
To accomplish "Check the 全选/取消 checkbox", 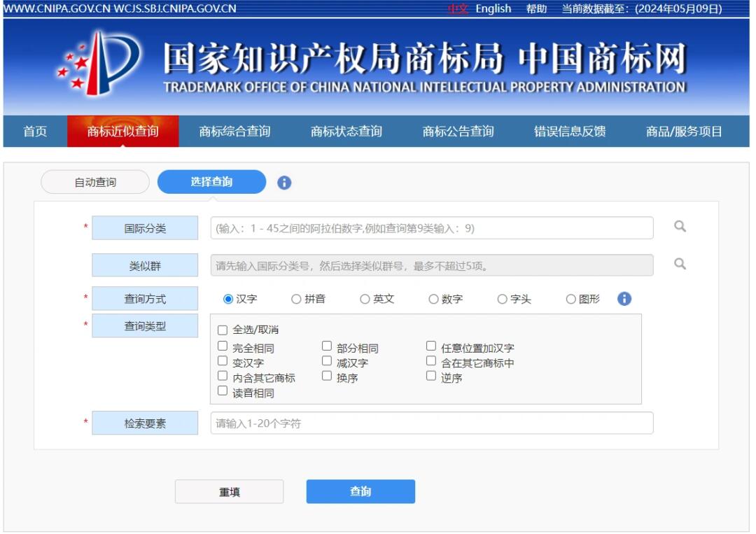I will (x=223, y=330).
